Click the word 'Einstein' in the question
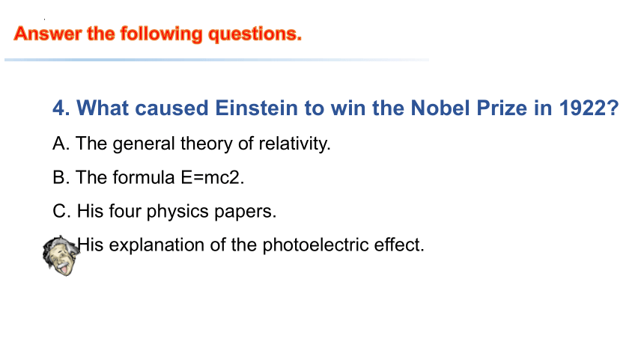The width and height of the screenshot is (644, 362). coord(256,108)
